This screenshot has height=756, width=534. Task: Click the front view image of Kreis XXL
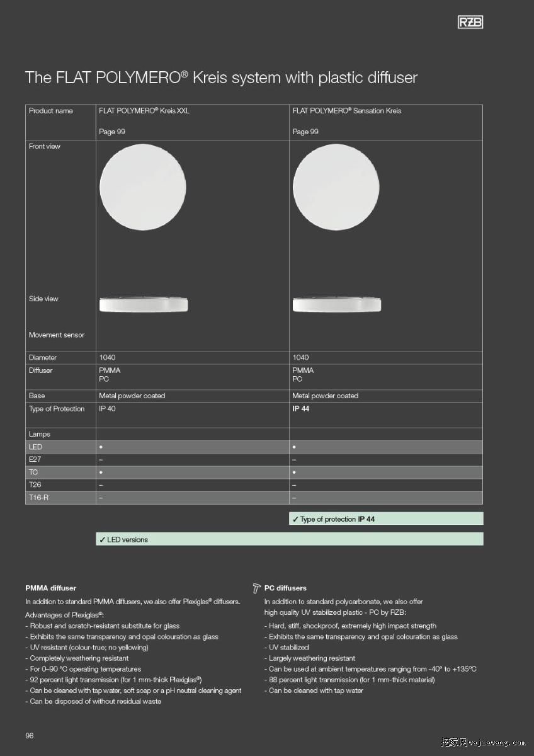coord(143,187)
